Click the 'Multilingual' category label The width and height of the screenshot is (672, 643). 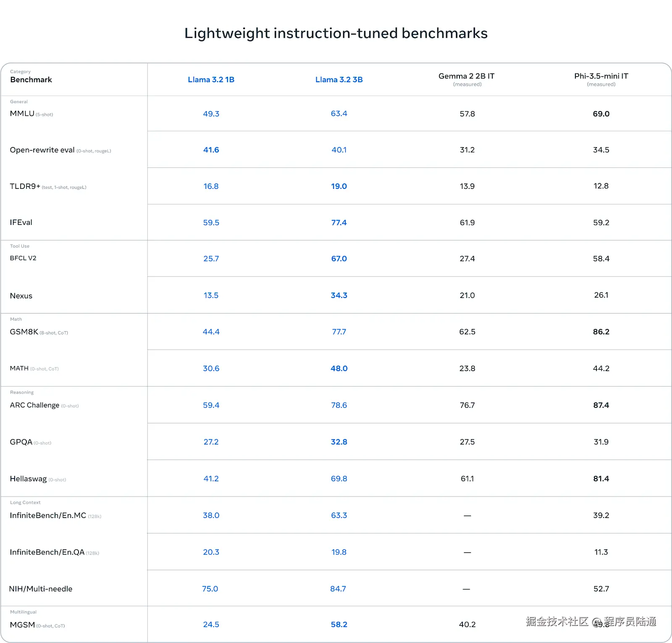[23, 612]
